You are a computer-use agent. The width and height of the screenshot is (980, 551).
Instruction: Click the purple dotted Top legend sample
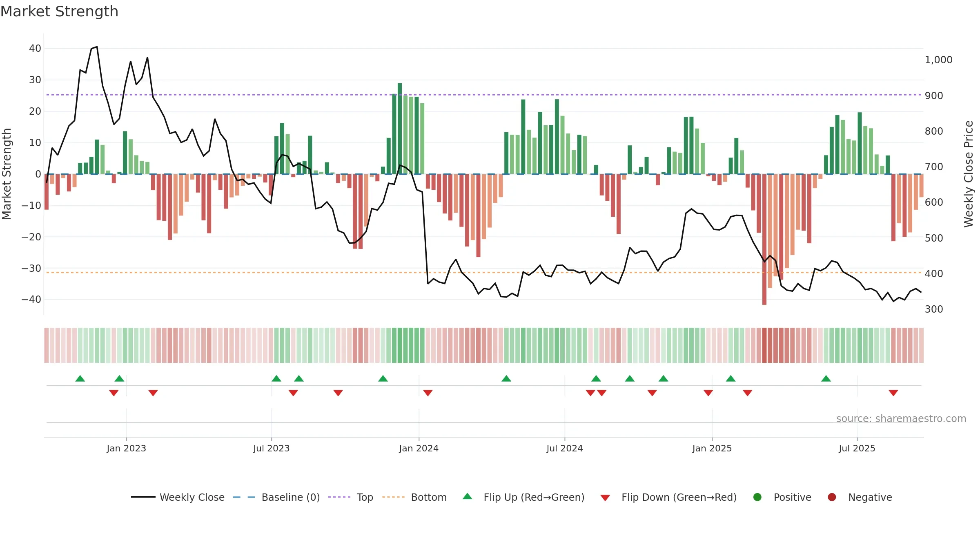(339, 497)
